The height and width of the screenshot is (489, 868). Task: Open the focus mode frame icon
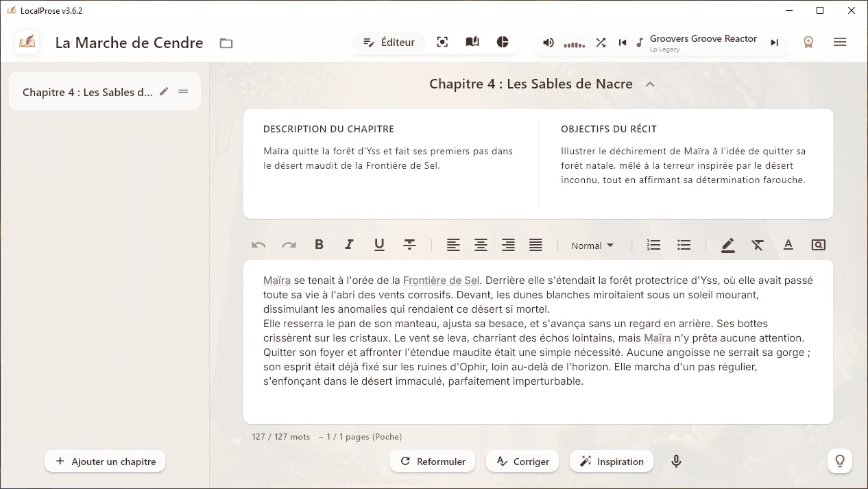tap(442, 43)
